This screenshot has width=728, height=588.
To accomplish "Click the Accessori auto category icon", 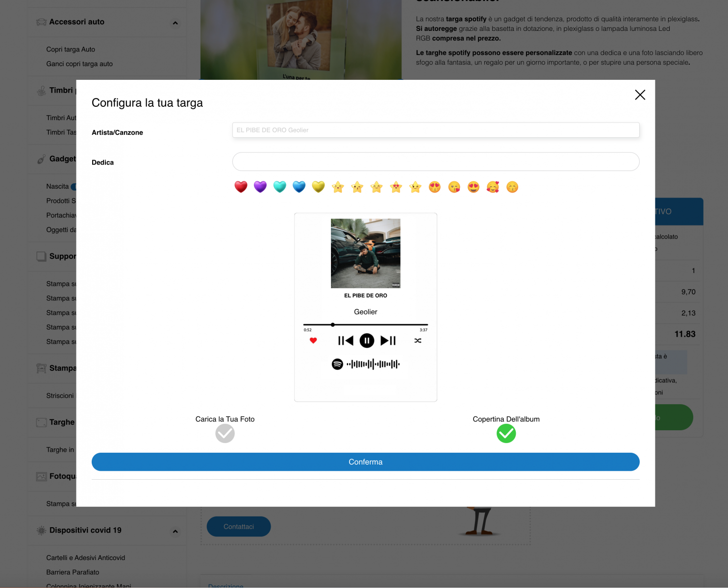I will click(x=42, y=22).
